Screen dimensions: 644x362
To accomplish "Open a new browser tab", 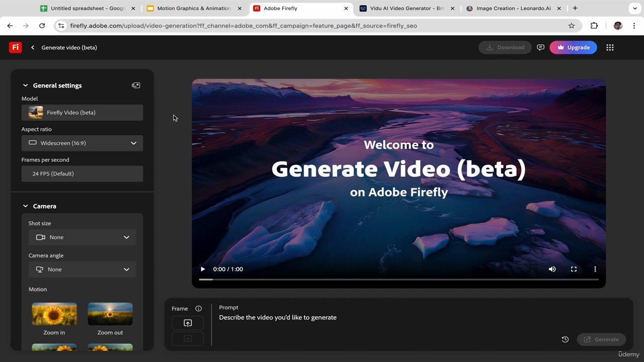I will (575, 8).
